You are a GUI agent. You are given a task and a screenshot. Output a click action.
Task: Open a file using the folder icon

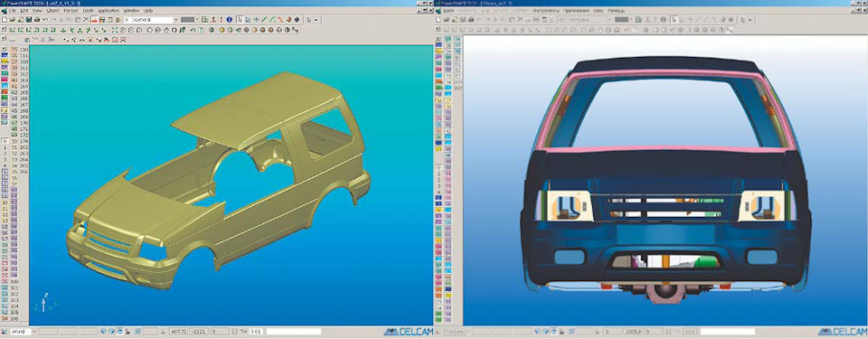click(x=12, y=19)
